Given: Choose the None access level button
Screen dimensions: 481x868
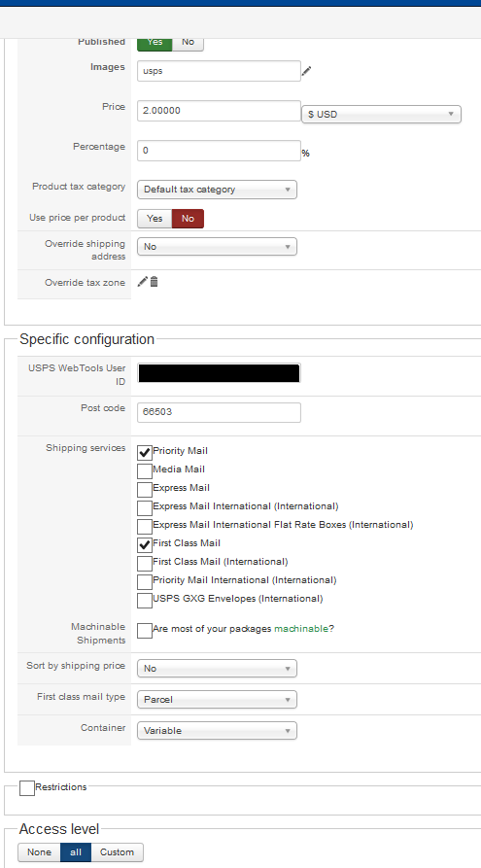Looking at the screenshot, I should point(39,852).
